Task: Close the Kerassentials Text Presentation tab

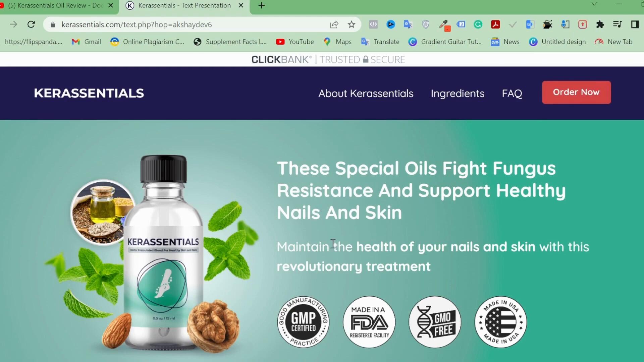Action: click(x=241, y=5)
